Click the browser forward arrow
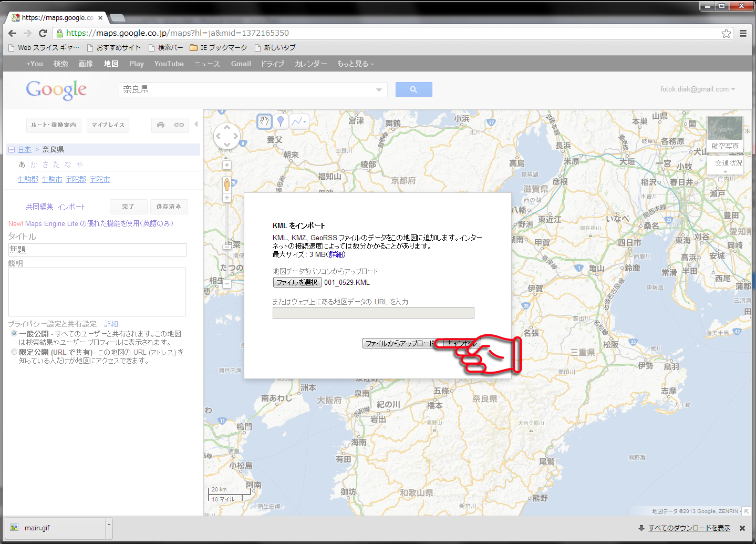Screen dimensions: 756x544 coord(28,33)
